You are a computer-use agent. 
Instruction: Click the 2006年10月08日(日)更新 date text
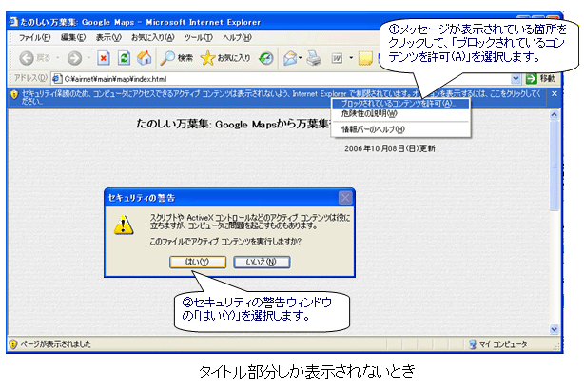[x=390, y=148]
